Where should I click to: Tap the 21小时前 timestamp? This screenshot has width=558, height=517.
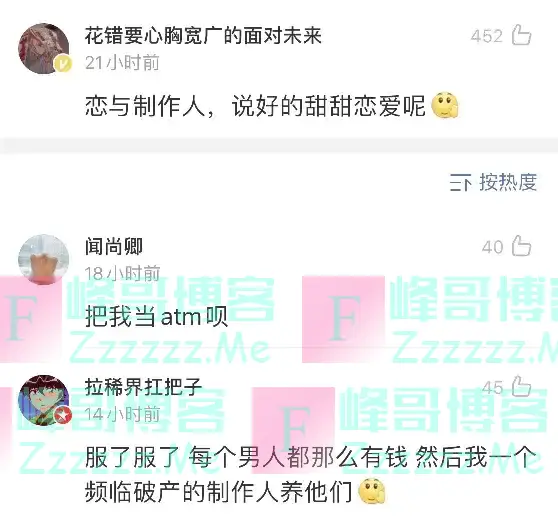coord(122,63)
